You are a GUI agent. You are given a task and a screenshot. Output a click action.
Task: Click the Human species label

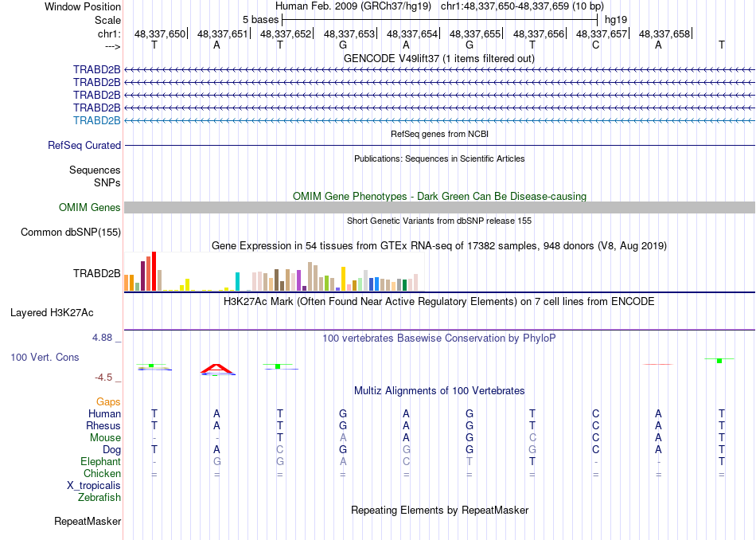click(104, 414)
